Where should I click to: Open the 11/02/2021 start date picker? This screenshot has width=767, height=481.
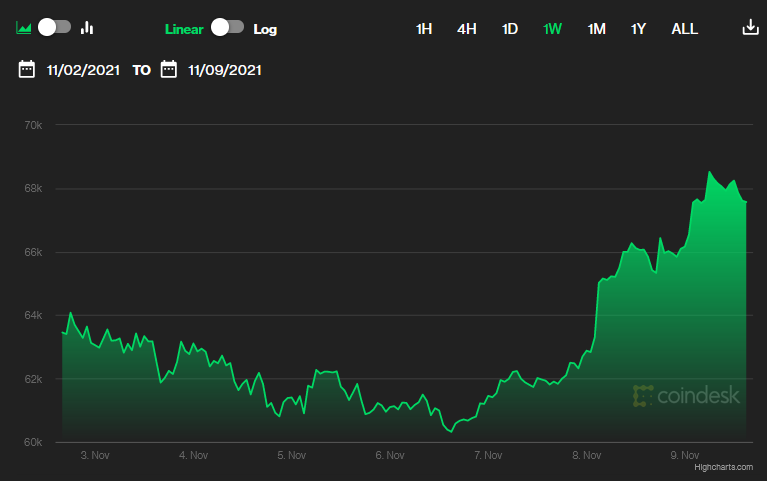click(x=83, y=71)
